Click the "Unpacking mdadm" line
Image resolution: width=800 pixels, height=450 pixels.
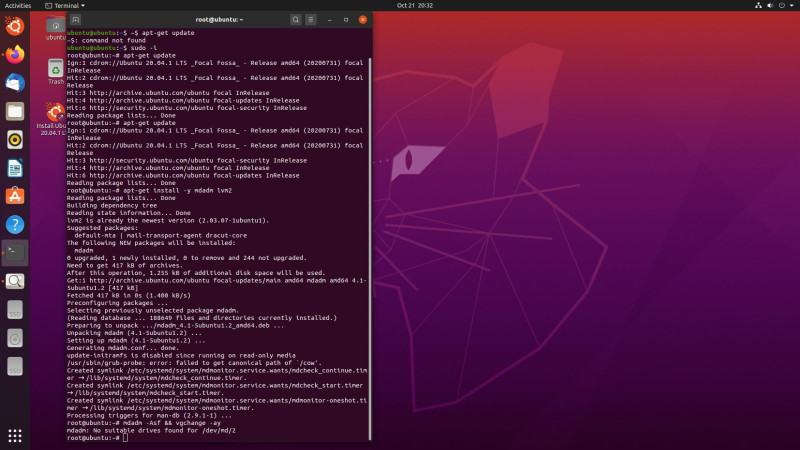point(134,333)
